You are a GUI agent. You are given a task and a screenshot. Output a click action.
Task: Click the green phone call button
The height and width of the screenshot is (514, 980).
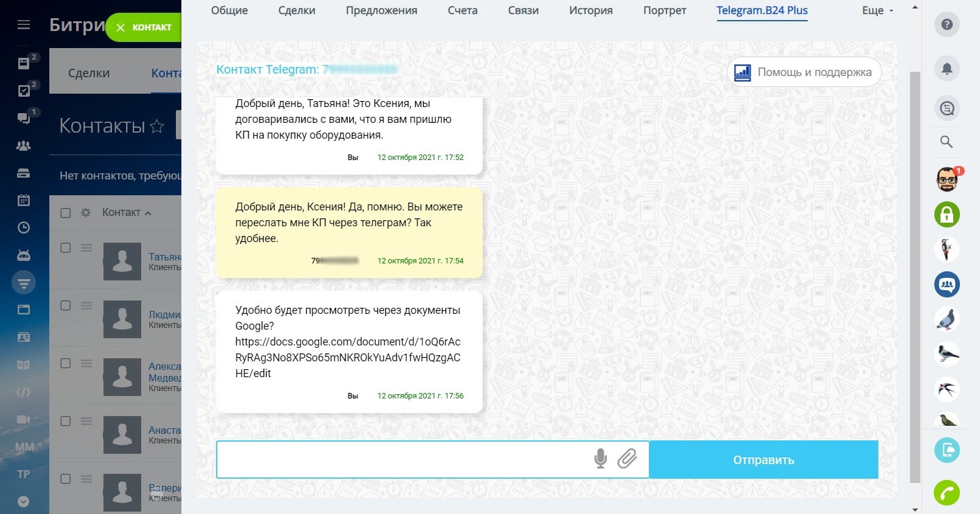(x=947, y=493)
